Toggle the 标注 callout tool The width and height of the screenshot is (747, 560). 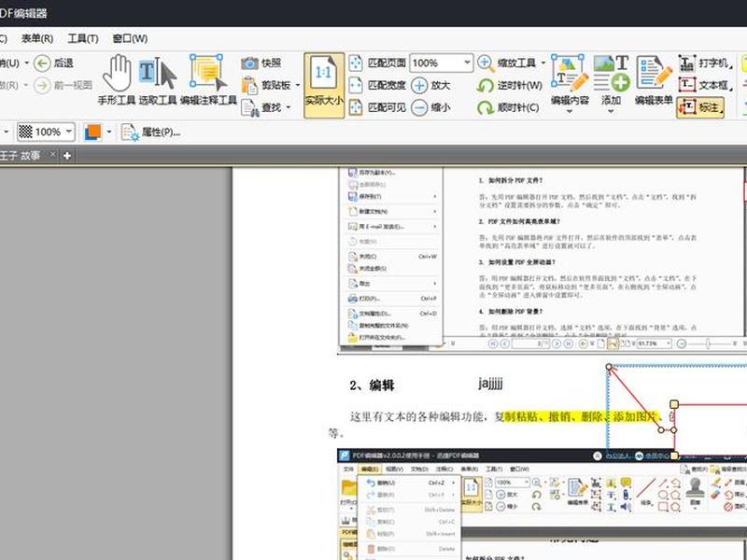[700, 107]
